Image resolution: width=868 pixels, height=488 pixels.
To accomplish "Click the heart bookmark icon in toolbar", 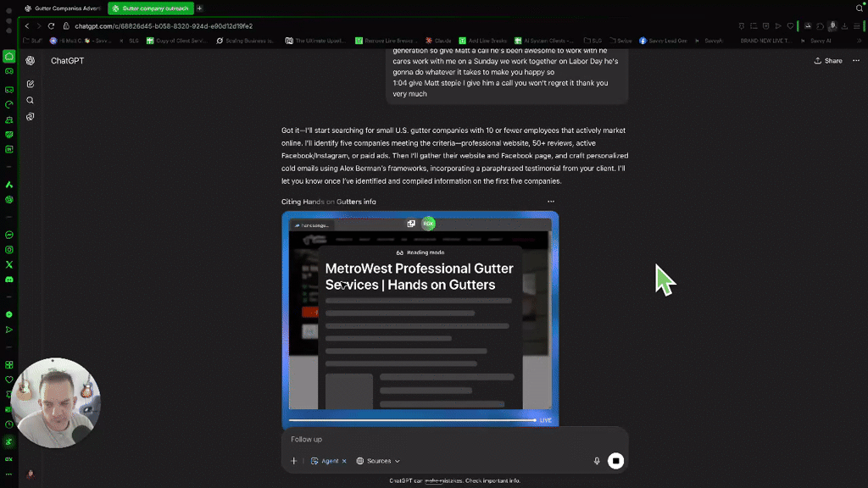I will [x=790, y=26].
